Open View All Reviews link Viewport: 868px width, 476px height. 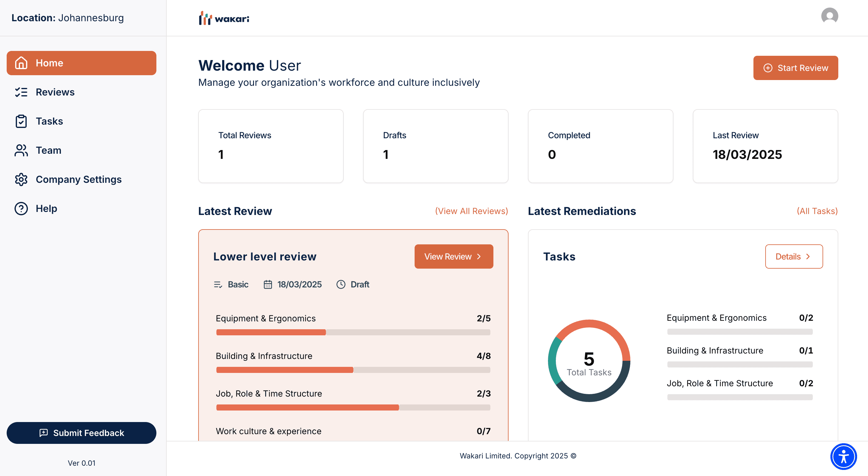coord(471,211)
